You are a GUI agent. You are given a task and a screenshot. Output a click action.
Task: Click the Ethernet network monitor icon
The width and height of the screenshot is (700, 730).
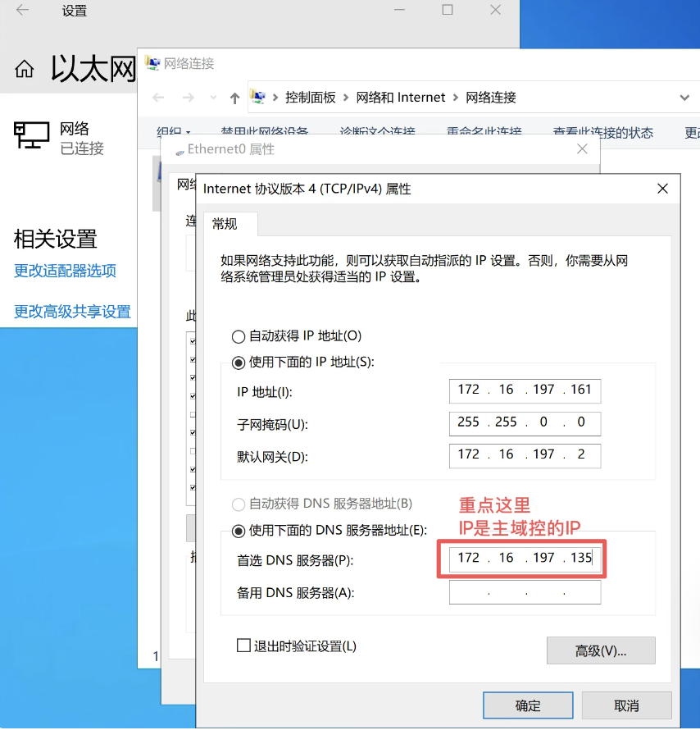[32, 136]
